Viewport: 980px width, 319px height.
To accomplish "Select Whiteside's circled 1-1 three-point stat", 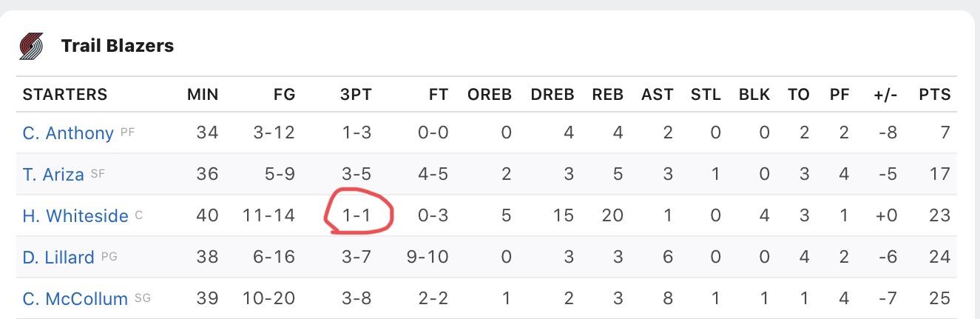I will [x=356, y=216].
